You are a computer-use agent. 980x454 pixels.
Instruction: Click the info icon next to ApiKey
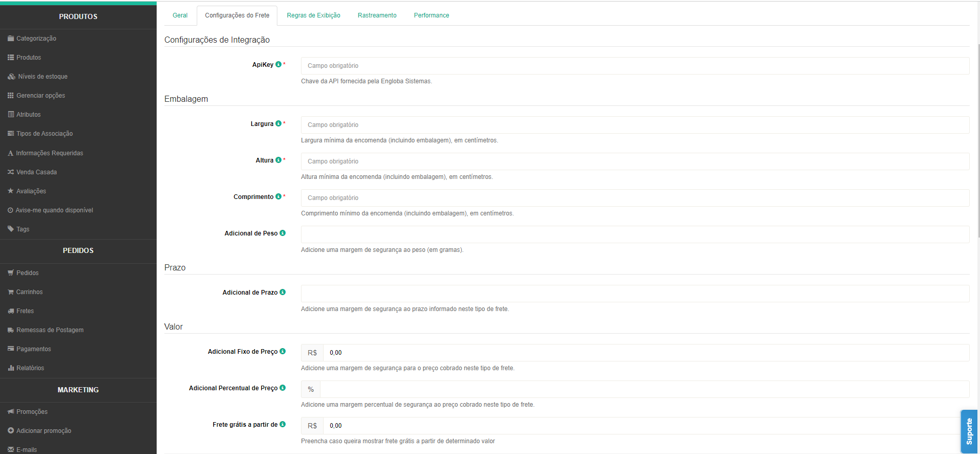[x=278, y=64]
